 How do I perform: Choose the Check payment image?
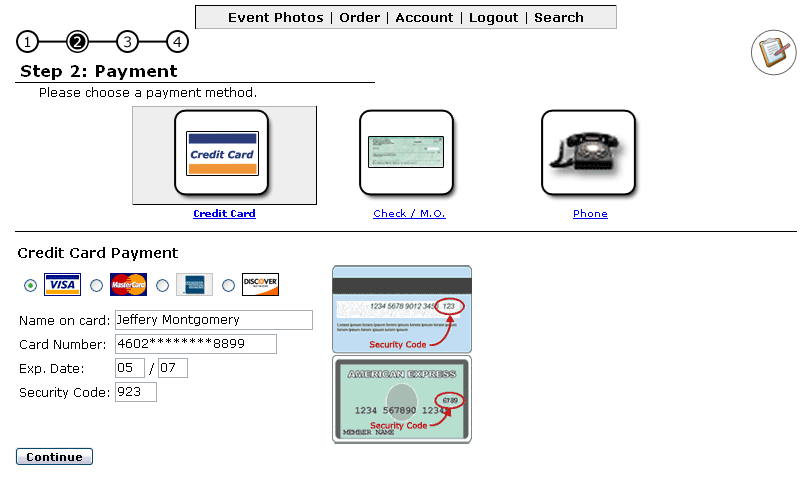point(407,153)
